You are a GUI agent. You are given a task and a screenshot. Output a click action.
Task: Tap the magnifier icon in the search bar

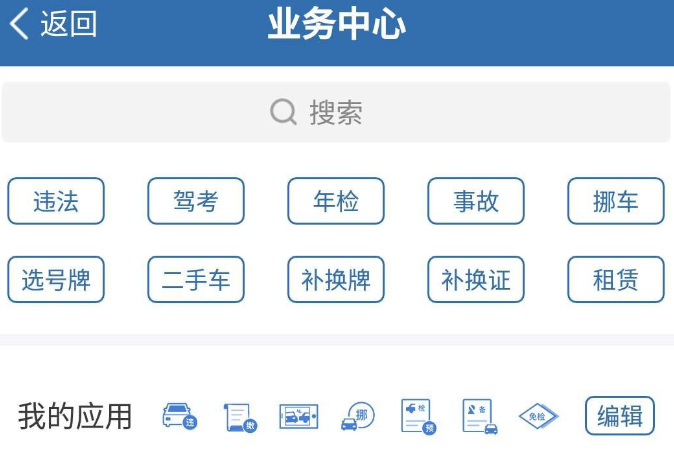(x=283, y=112)
